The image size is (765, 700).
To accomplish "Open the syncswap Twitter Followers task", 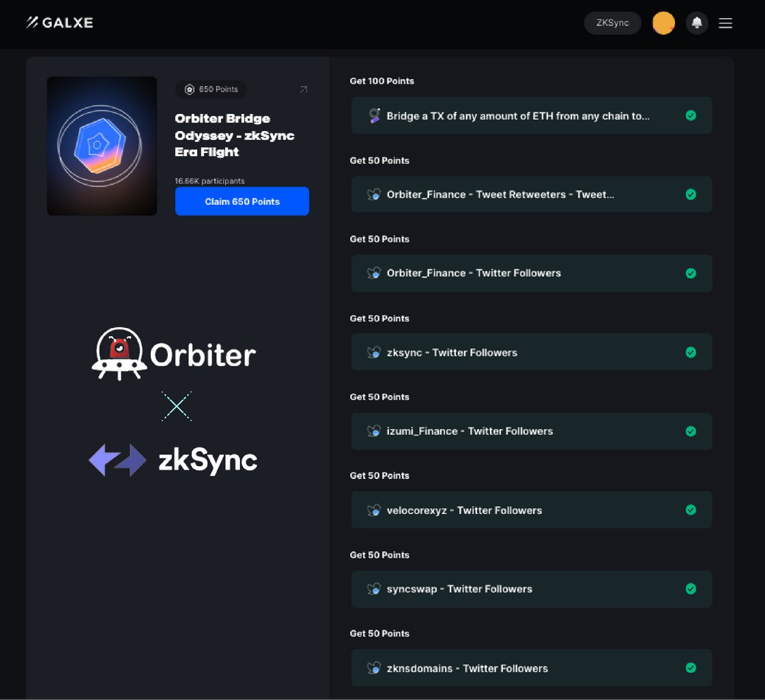I will coord(532,589).
